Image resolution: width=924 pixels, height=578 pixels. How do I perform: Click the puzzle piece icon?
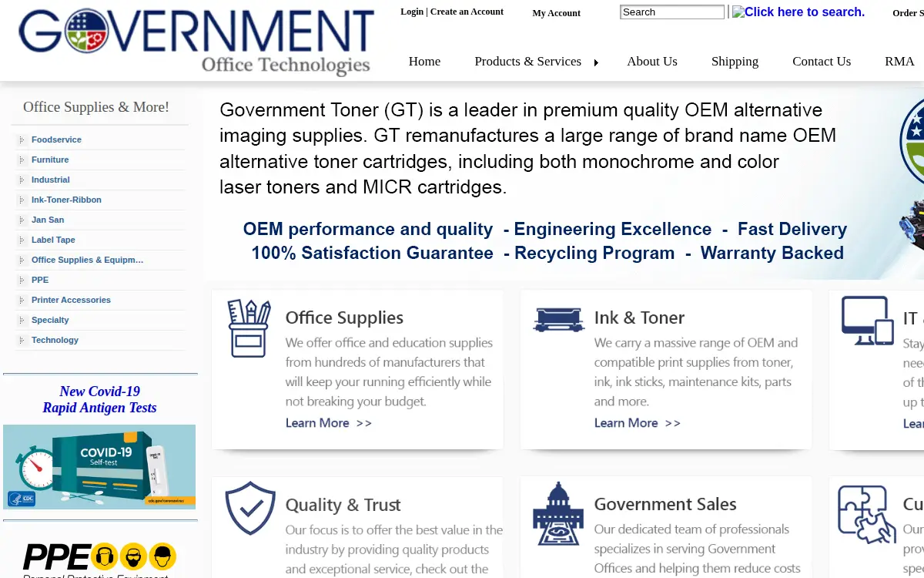pos(867,514)
